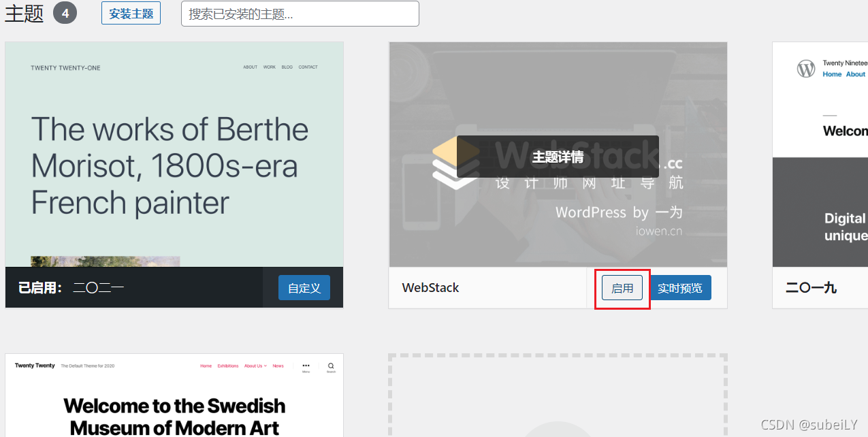868x437 pixels.
Task: Open 主题详情 overlay on WebStack
Action: [x=558, y=157]
